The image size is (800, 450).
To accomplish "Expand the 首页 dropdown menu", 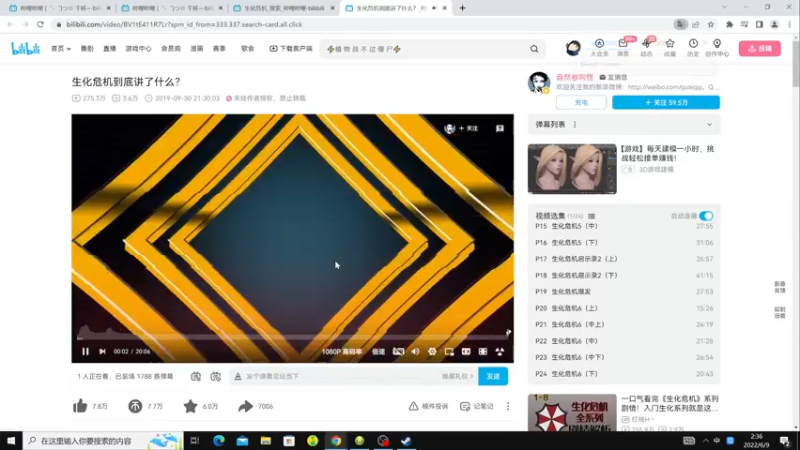I will tap(61, 48).
